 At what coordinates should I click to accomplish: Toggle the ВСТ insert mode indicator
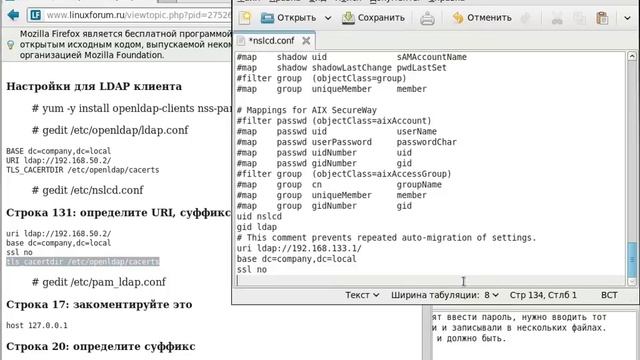pyautogui.click(x=609, y=295)
